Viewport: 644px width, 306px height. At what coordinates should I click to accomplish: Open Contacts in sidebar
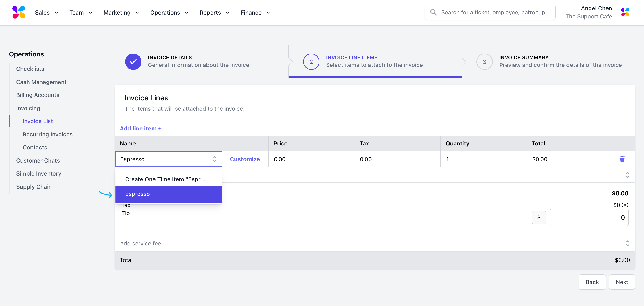[35, 147]
